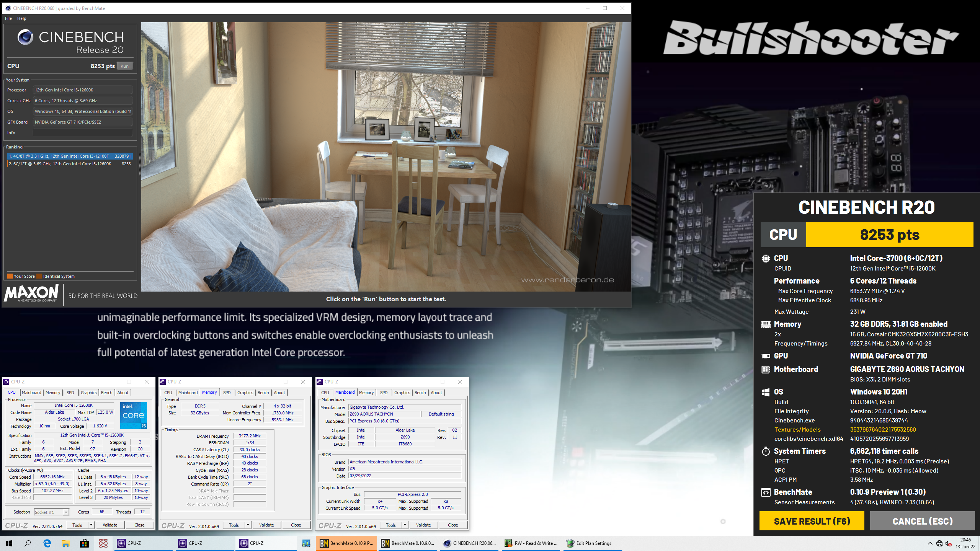Click the Cinebench logo icon in left panel
The width and height of the screenshot is (980, 551).
tap(25, 37)
